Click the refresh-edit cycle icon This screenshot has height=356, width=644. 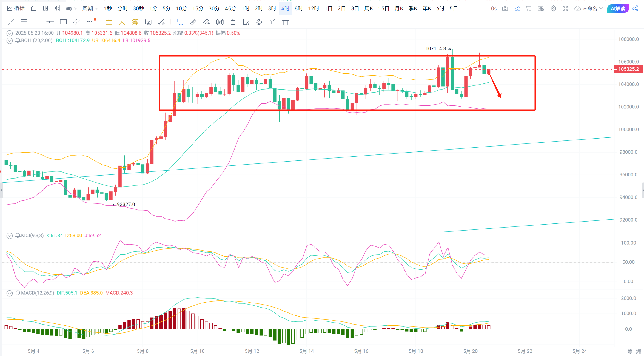(148, 22)
